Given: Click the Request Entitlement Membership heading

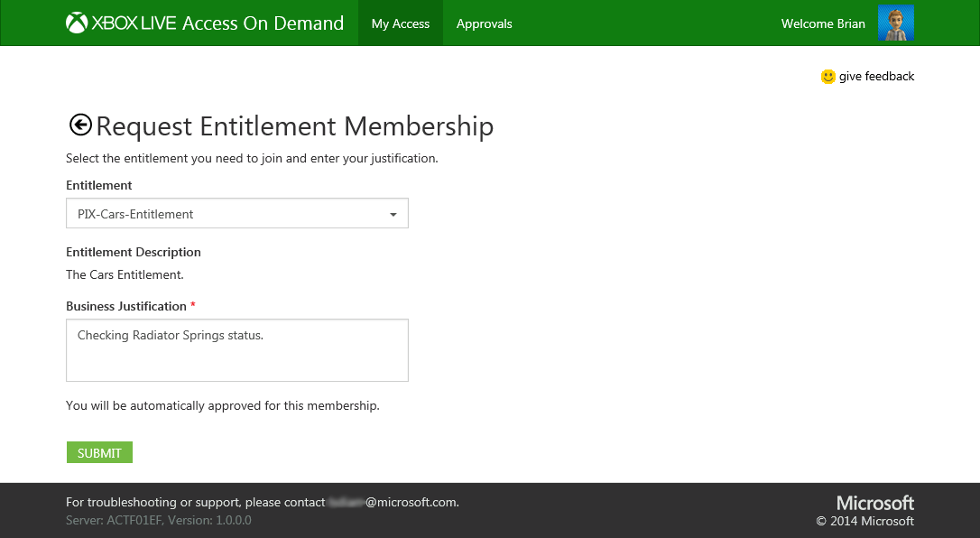Looking at the screenshot, I should pyautogui.click(x=294, y=126).
